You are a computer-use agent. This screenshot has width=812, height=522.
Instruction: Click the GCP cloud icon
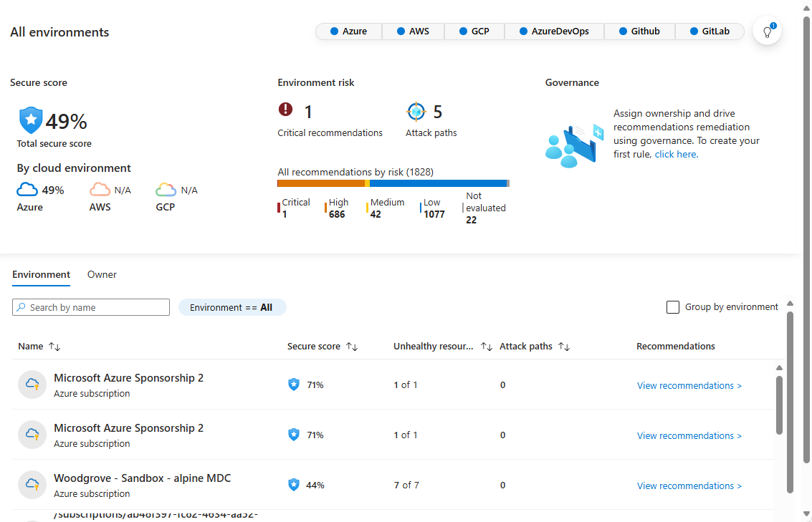tap(166, 190)
